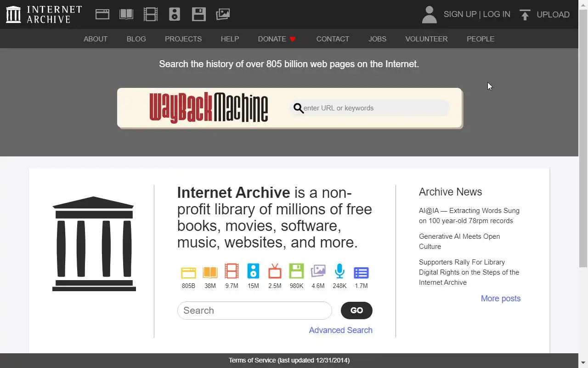The height and width of the screenshot is (368, 588).
Task: Focus the main Search input box
Action: (x=254, y=310)
